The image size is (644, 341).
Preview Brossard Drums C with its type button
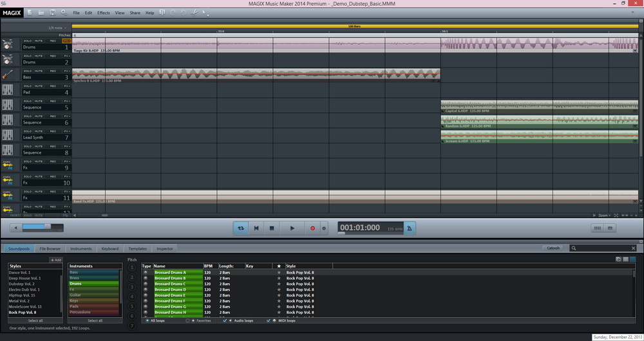pos(146,284)
